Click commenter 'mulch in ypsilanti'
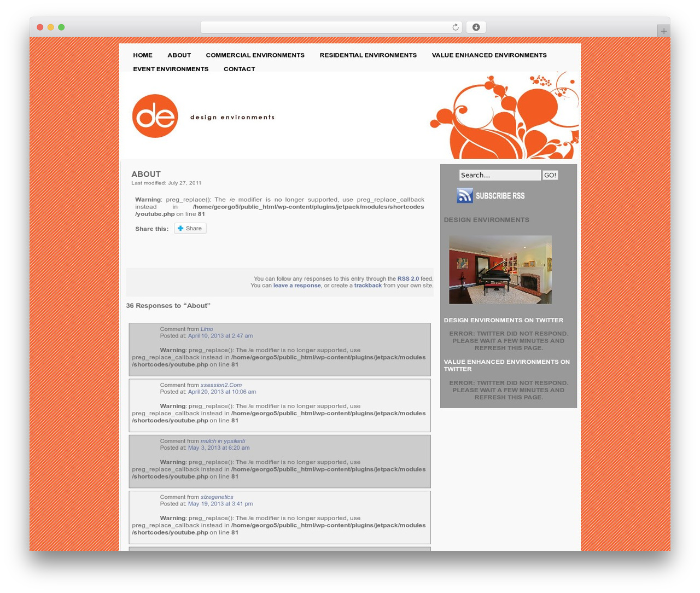Screen dimensions: 700x593 tap(223, 441)
